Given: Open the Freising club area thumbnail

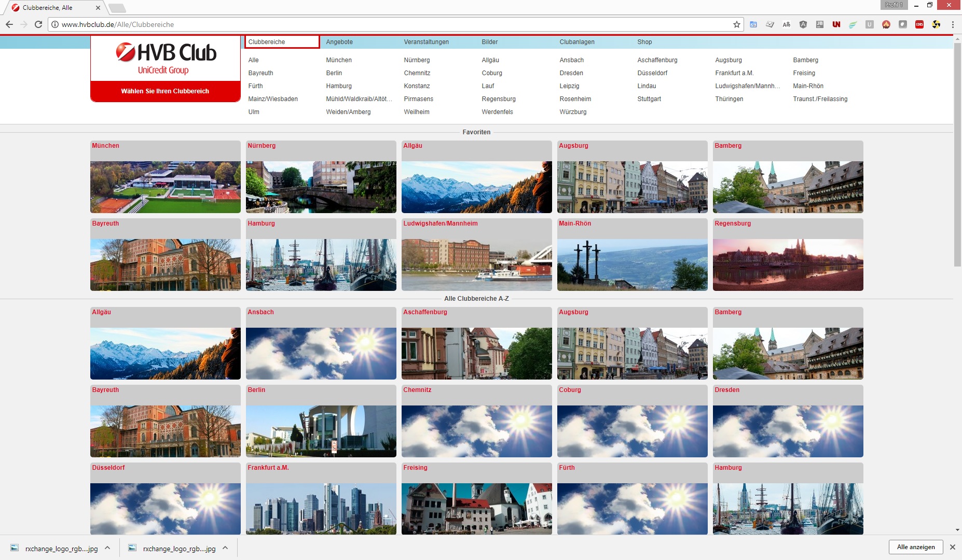Looking at the screenshot, I should pos(477,499).
